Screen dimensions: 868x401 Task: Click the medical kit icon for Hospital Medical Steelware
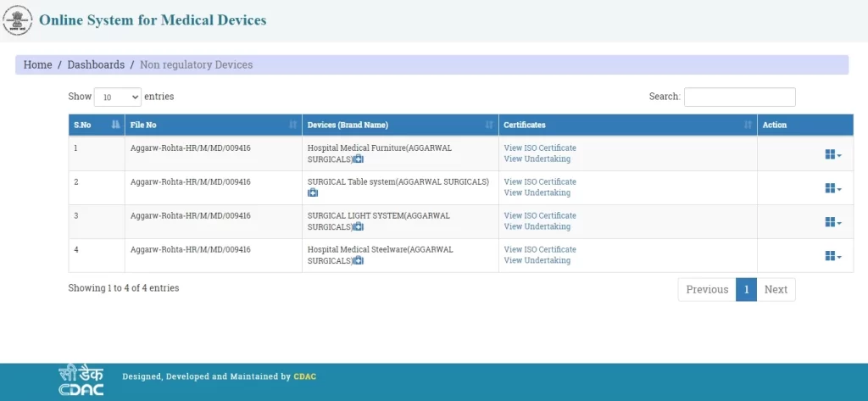(359, 261)
